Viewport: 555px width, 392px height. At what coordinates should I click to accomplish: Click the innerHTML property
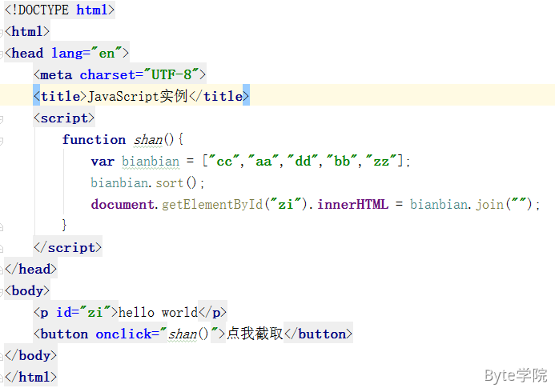pyautogui.click(x=353, y=205)
